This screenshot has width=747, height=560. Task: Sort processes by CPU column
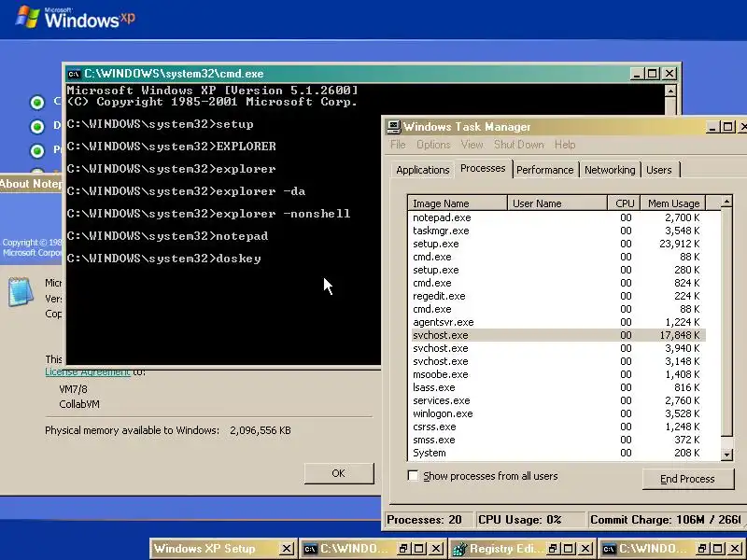point(624,203)
